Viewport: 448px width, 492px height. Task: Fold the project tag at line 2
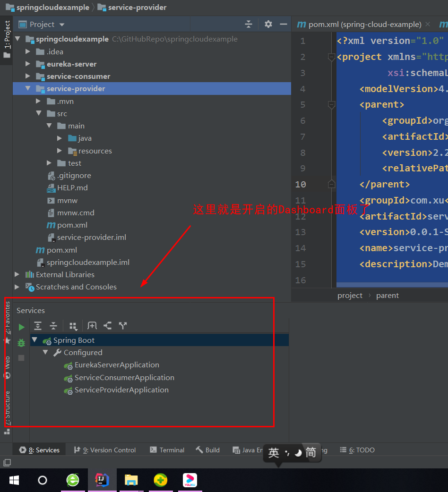pyautogui.click(x=332, y=57)
